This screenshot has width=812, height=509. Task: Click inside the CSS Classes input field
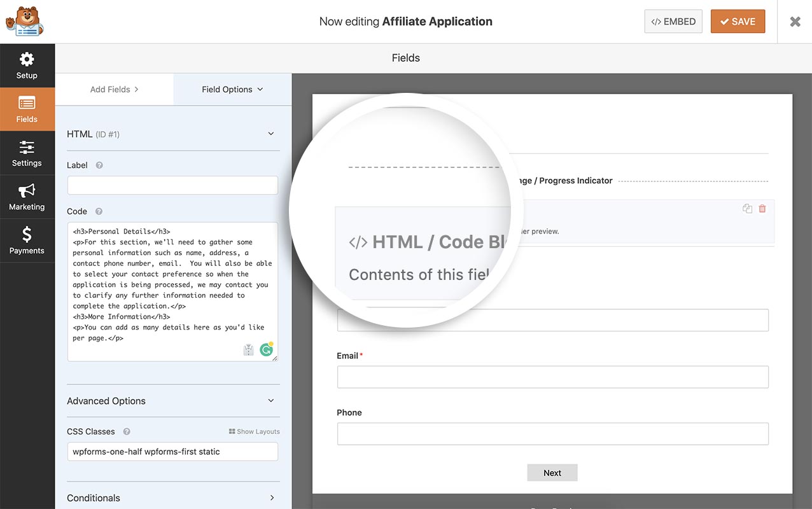point(172,451)
